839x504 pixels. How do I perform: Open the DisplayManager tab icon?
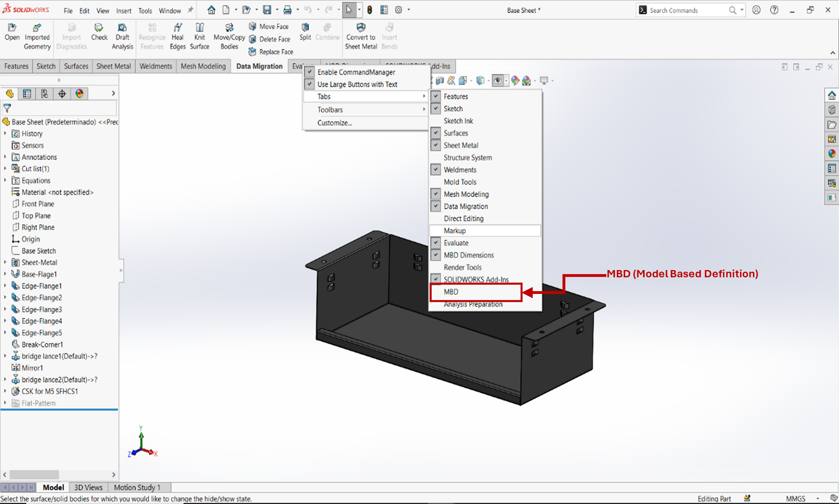(79, 94)
